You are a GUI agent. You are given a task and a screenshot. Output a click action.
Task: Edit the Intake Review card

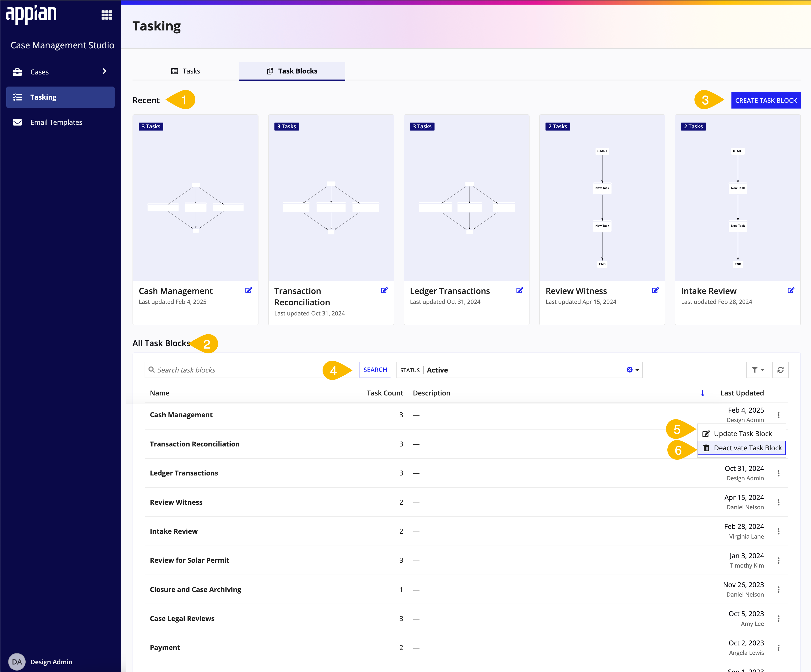(x=791, y=290)
